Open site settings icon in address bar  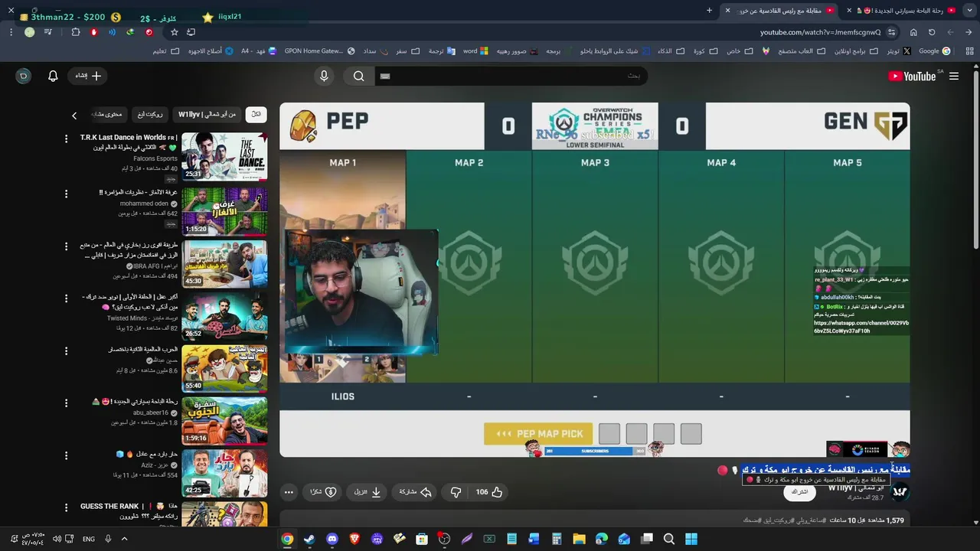point(892,32)
